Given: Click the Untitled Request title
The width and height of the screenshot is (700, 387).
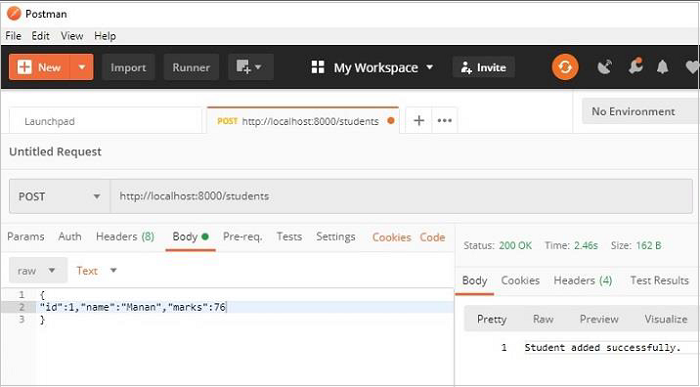Looking at the screenshot, I should (x=55, y=152).
